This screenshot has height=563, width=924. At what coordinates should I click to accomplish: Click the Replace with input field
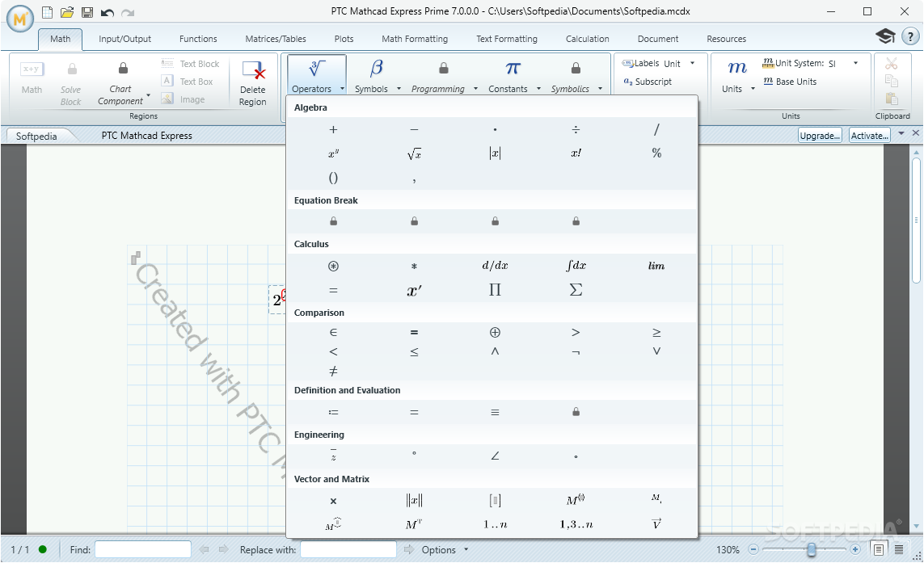(x=348, y=549)
